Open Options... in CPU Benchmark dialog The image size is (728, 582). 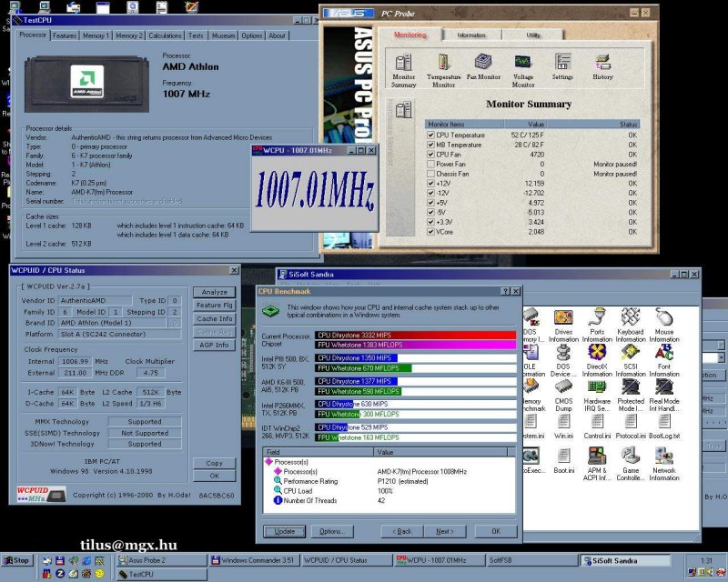[332, 531]
